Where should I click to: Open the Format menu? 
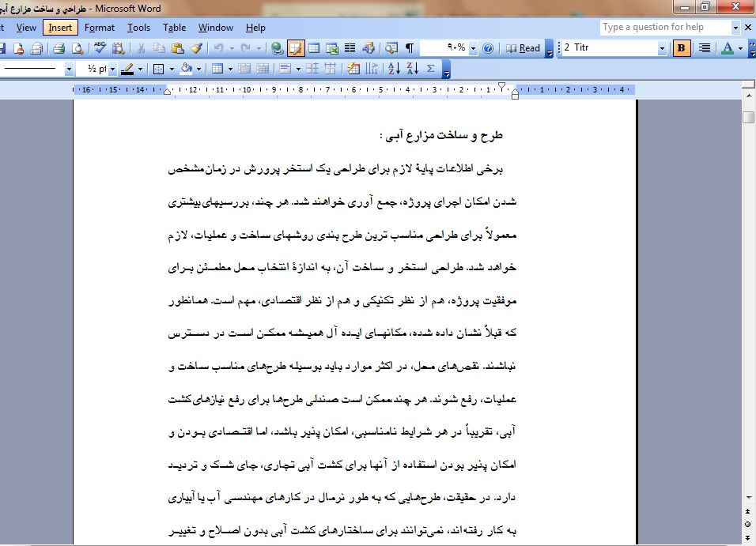click(100, 28)
